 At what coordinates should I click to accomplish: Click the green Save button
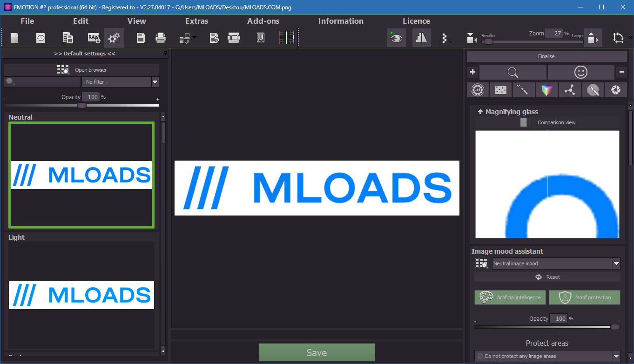[x=317, y=353]
